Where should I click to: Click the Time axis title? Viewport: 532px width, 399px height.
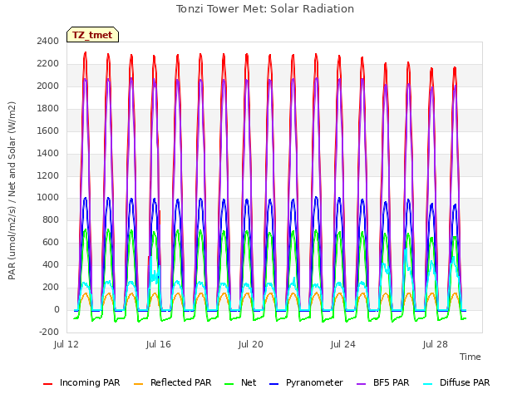point(470,357)
